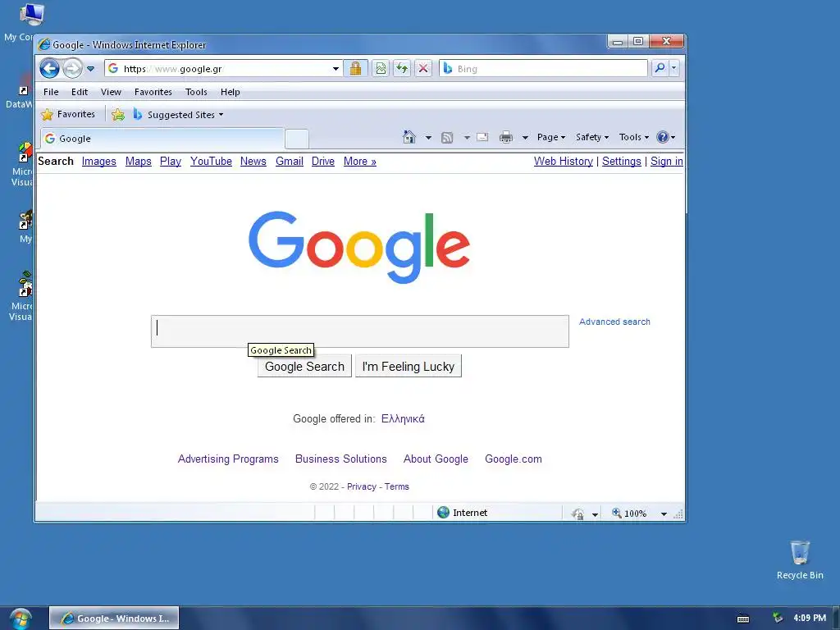840x630 pixels.
Task: Open the Drive link
Action: pos(323,162)
